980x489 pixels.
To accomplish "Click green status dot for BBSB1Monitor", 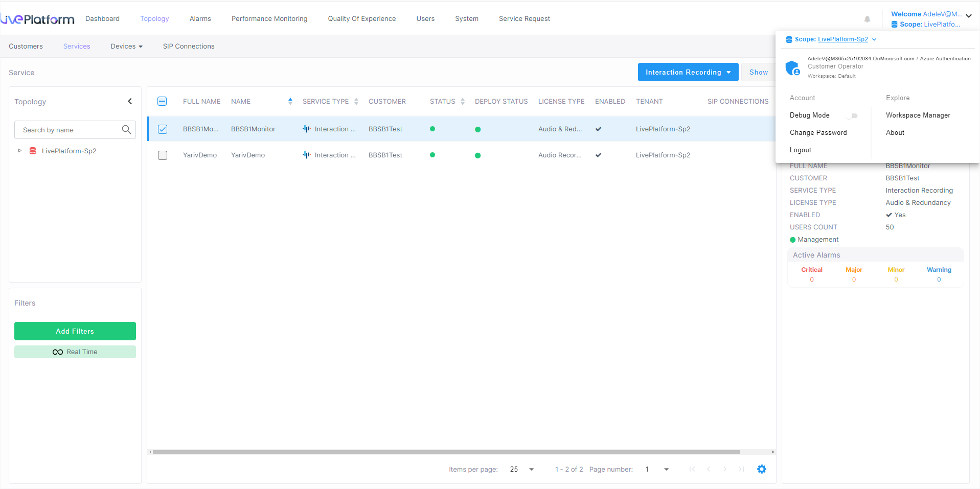I will click(432, 129).
